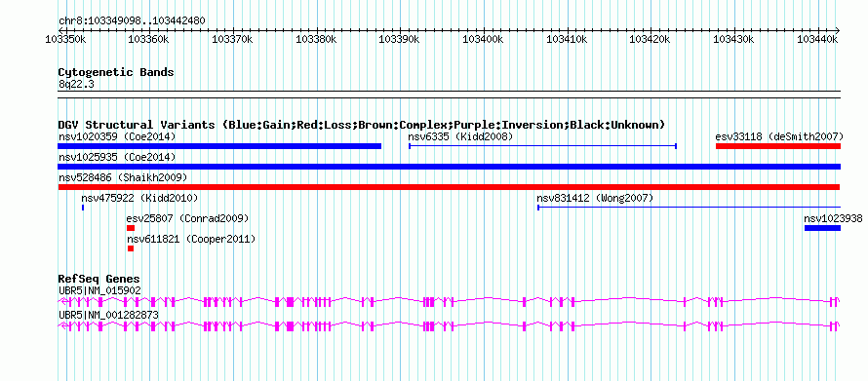This screenshot has height=381, width=868.
Task: Click the UBR5|NM_001282873 gene model track
Action: (449, 325)
